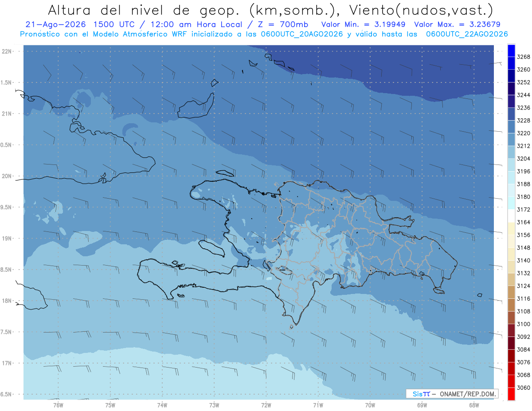Viewport: 532px width, 411px height.
Task: Click the 17N latitude label
Action: 8,363
